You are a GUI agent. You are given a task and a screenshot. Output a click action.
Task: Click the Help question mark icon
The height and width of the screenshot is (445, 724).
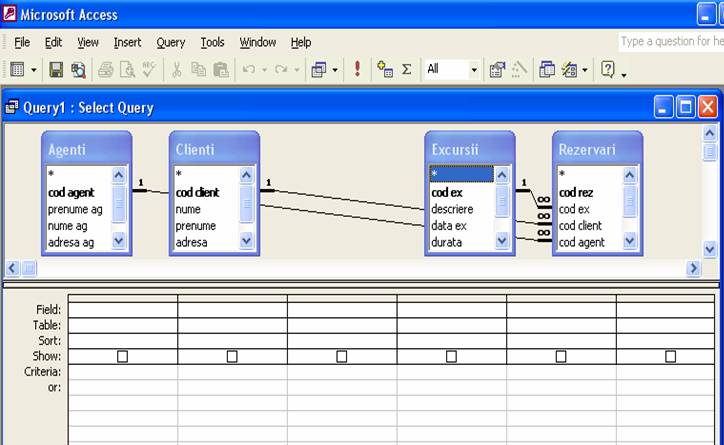tap(607, 70)
